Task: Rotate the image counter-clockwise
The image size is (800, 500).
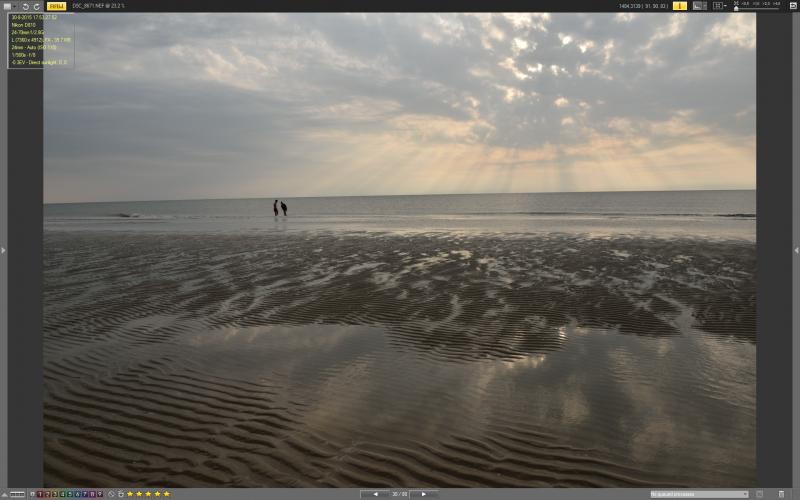Action: click(26, 7)
